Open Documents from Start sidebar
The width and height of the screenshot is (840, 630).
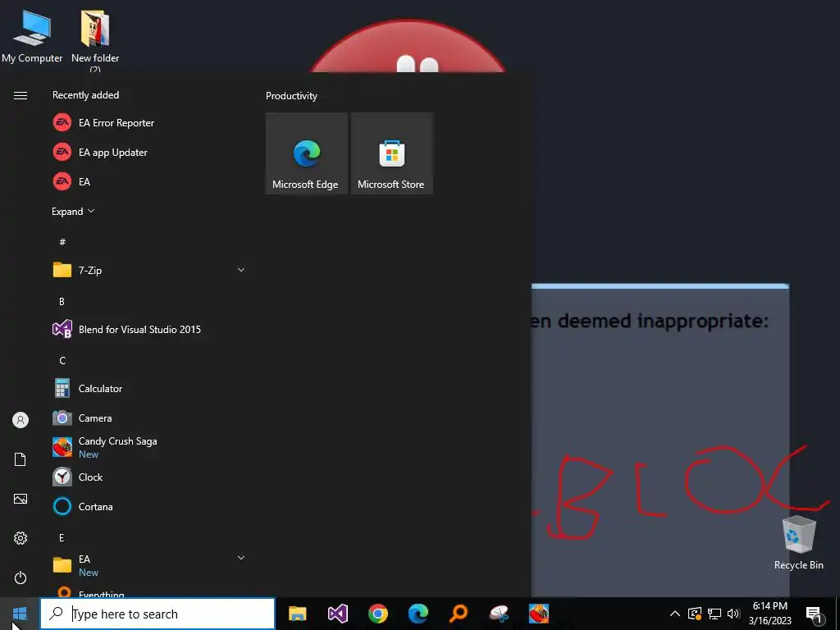[x=21, y=459]
